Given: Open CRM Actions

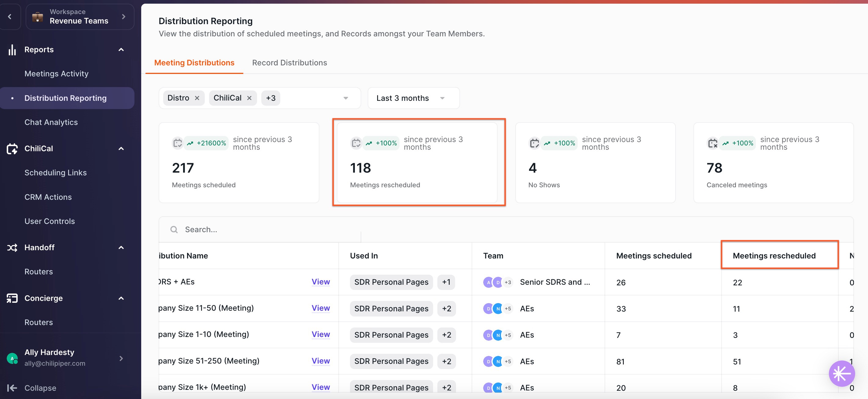Looking at the screenshot, I should click(x=48, y=197).
